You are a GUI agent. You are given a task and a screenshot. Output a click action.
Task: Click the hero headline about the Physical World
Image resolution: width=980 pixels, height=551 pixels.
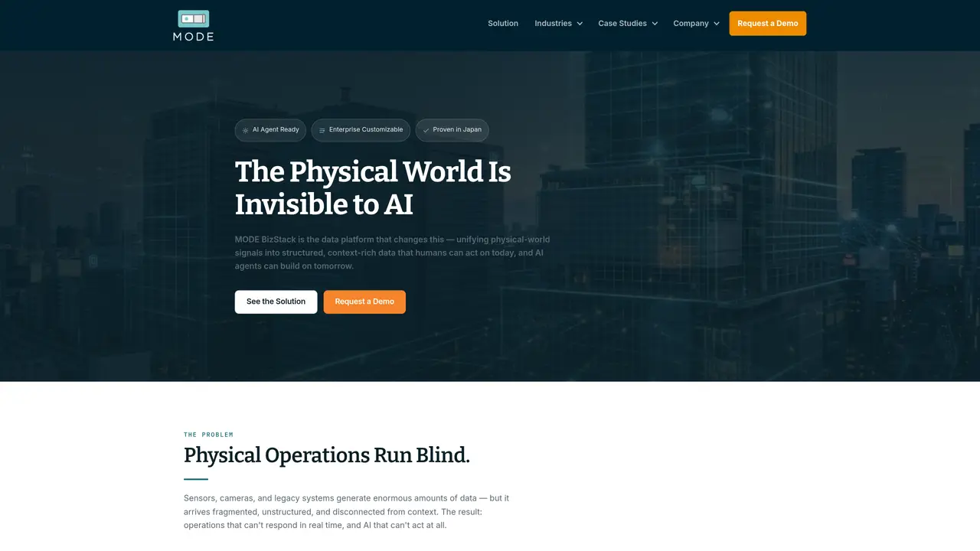[x=373, y=187]
